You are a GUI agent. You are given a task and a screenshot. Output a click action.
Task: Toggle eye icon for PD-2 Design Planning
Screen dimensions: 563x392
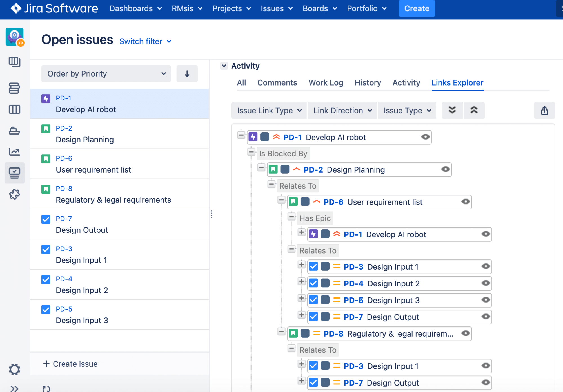(x=445, y=169)
